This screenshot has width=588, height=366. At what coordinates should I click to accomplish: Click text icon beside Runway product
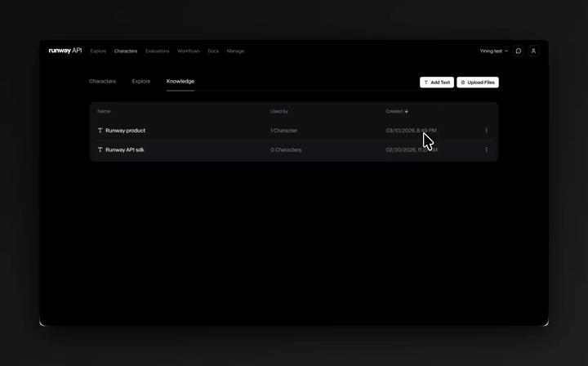[100, 131]
